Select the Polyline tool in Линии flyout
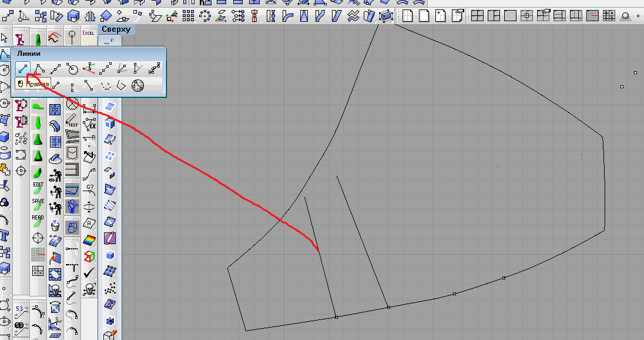This screenshot has height=340, width=644. coord(39,69)
